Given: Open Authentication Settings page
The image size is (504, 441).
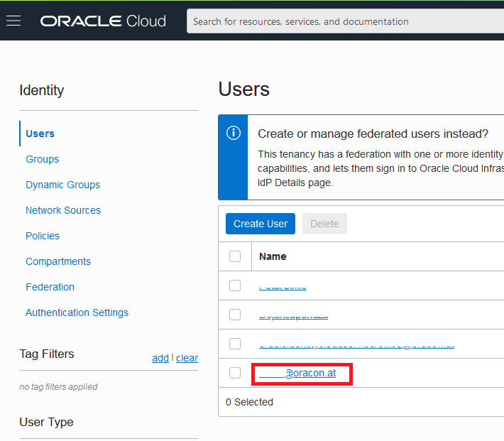Looking at the screenshot, I should tap(77, 312).
